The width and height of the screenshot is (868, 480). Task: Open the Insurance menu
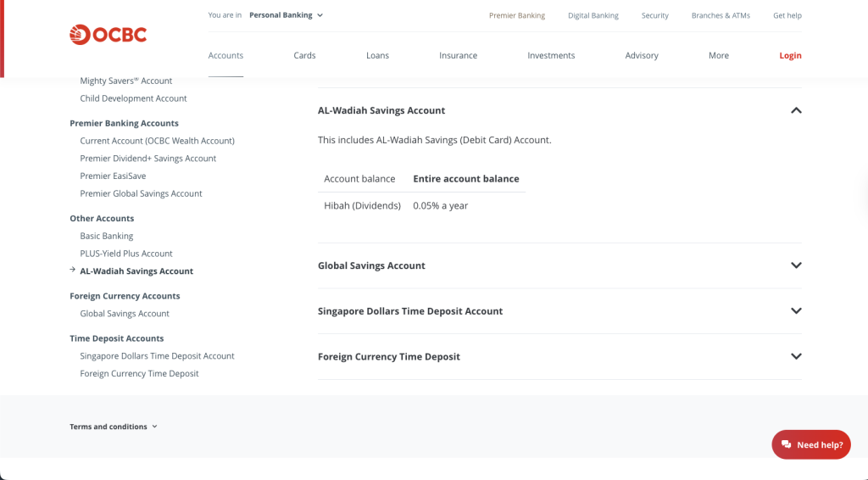tap(458, 55)
